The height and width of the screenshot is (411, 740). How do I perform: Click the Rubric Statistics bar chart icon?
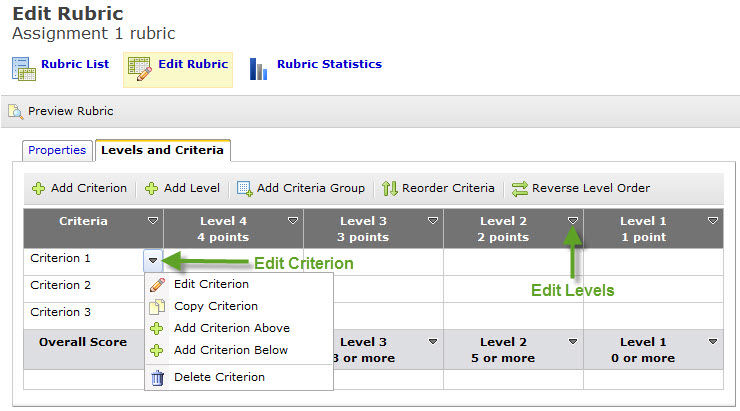coord(258,69)
